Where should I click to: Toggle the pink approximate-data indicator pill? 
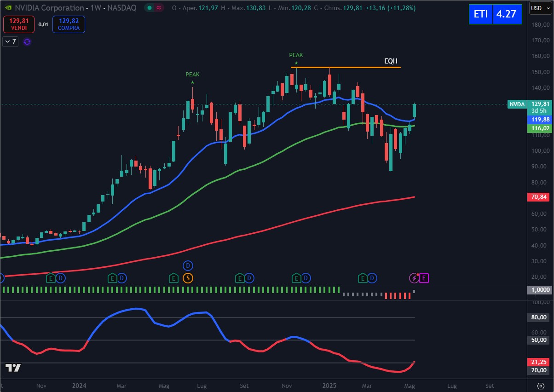[159, 8]
